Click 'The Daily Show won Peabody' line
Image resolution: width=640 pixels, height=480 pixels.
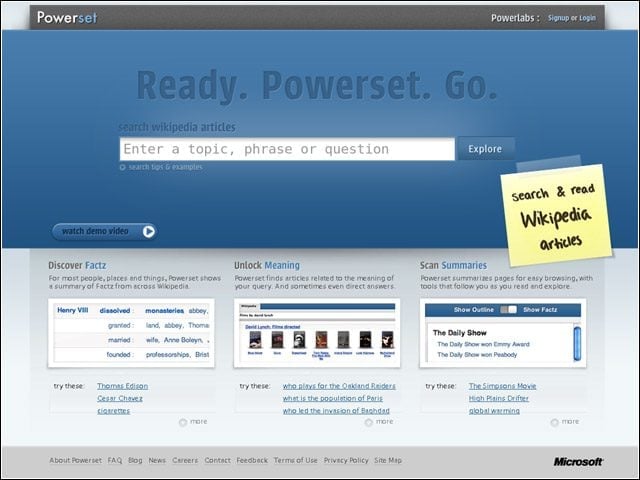(x=477, y=355)
